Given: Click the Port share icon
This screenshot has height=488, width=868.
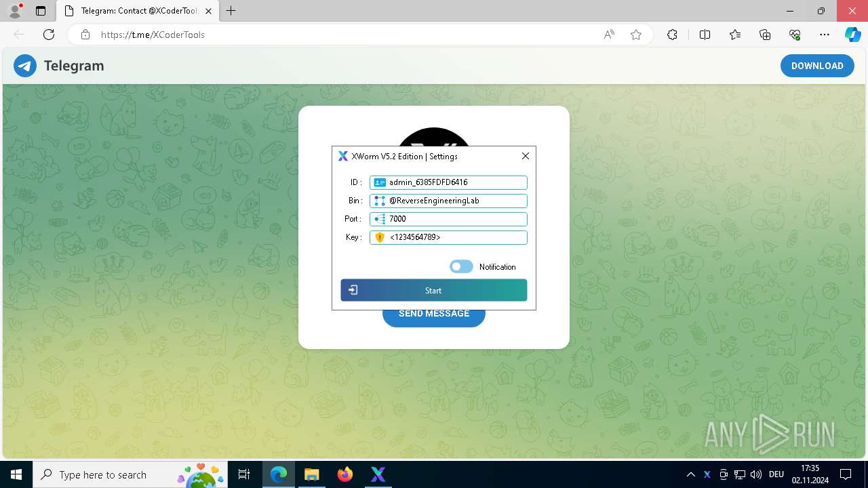Looking at the screenshot, I should tap(380, 219).
